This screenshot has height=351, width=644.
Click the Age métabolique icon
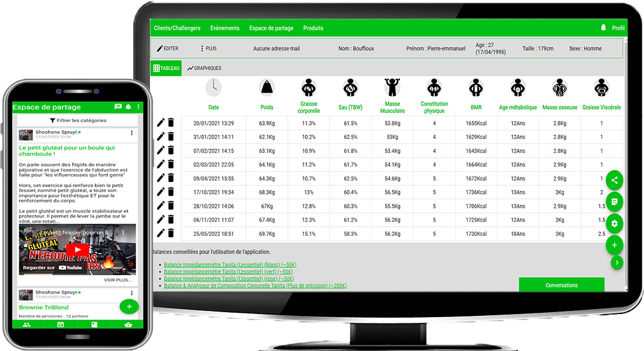pyautogui.click(x=518, y=87)
